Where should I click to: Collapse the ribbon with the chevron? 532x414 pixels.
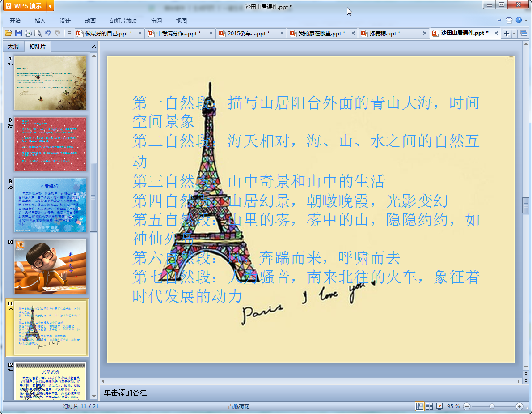point(499,20)
